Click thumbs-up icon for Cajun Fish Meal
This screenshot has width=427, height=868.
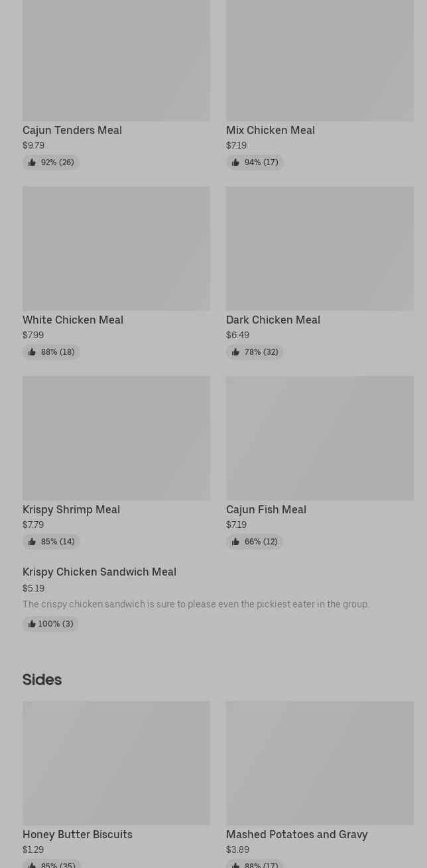tap(235, 542)
